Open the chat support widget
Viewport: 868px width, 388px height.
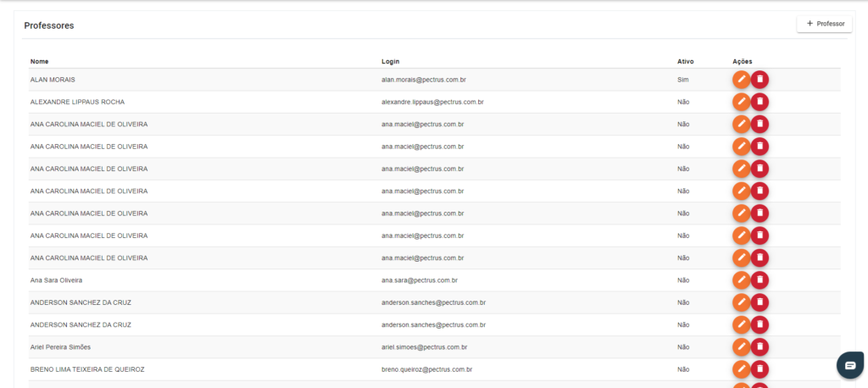(x=849, y=365)
